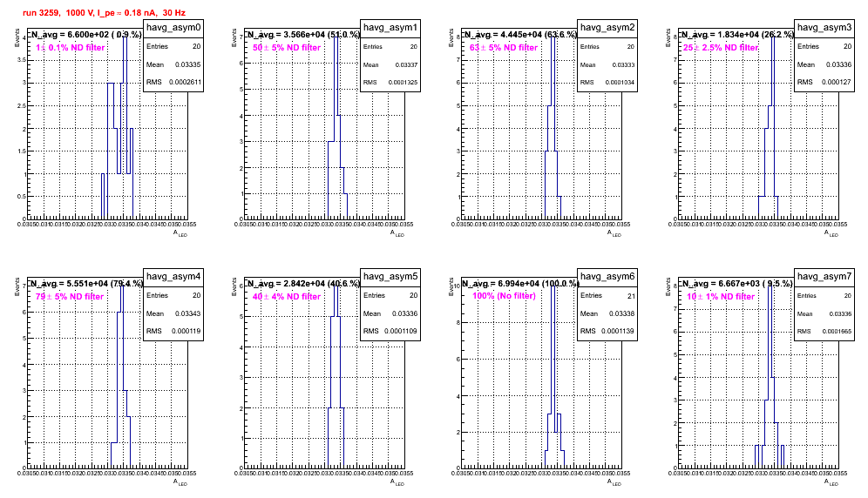The height and width of the screenshot is (498, 868).
Task: Click Mean 0.03333 in havg_asym2 stats
Action: 607,64
